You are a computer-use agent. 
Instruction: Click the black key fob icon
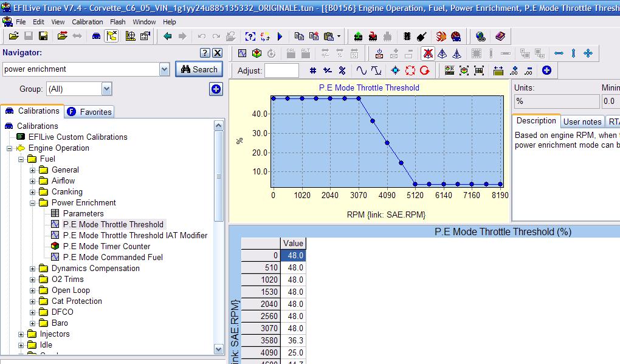pos(421,36)
